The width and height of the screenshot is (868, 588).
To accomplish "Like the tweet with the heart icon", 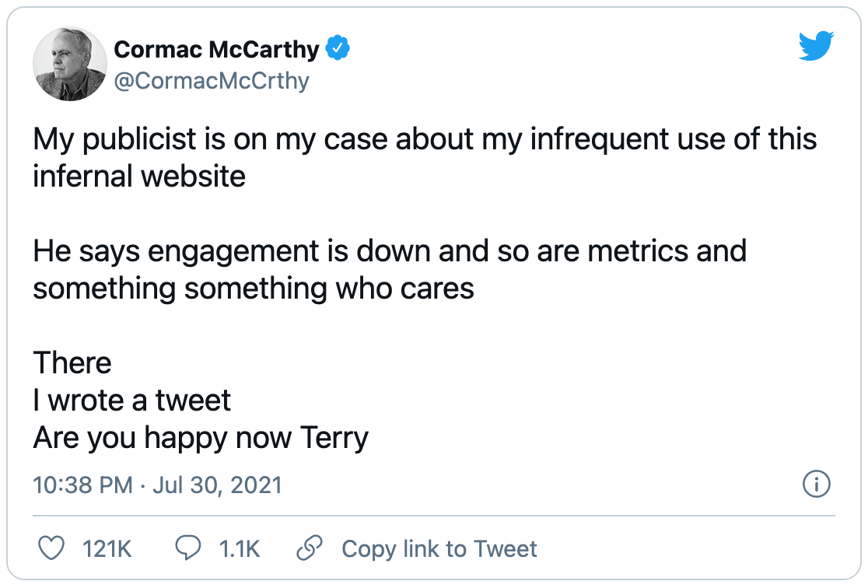I will pos(51,548).
